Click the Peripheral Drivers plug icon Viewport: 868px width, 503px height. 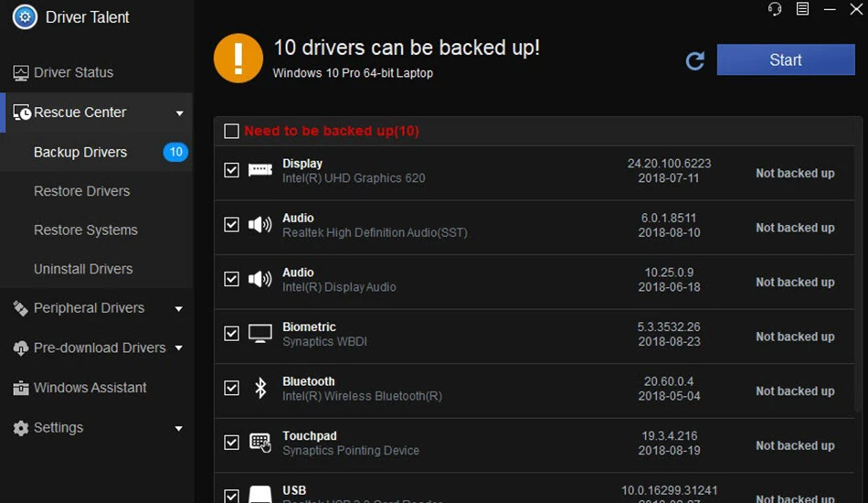(20, 308)
